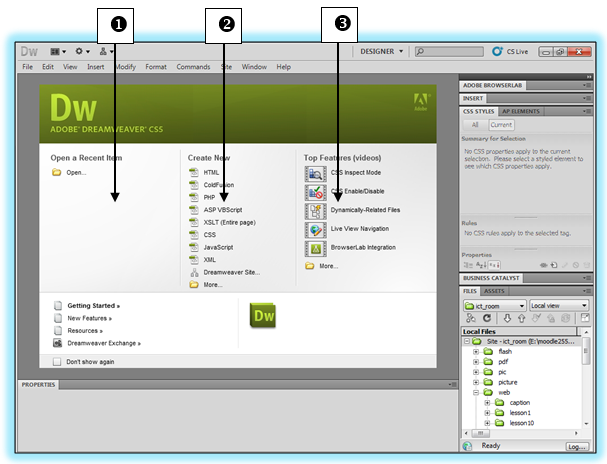Click the Refresh icon in Files panel

point(487,318)
